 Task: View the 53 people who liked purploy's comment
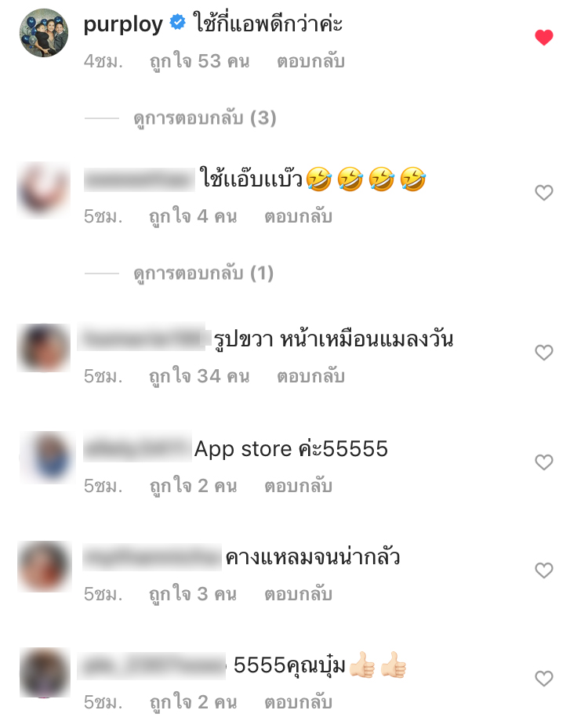pyautogui.click(x=200, y=61)
